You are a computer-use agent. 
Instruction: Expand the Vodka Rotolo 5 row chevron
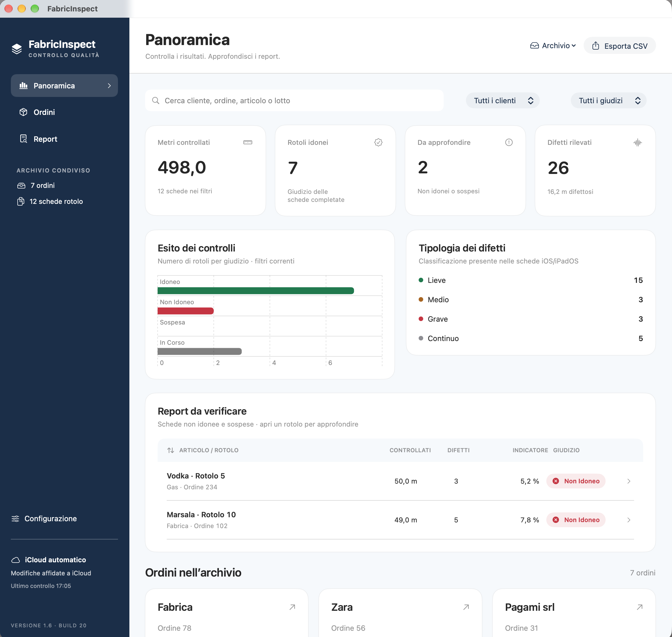[629, 481]
